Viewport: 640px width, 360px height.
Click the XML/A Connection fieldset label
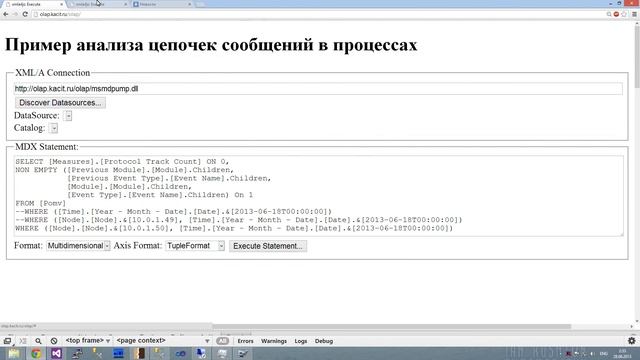52,73
